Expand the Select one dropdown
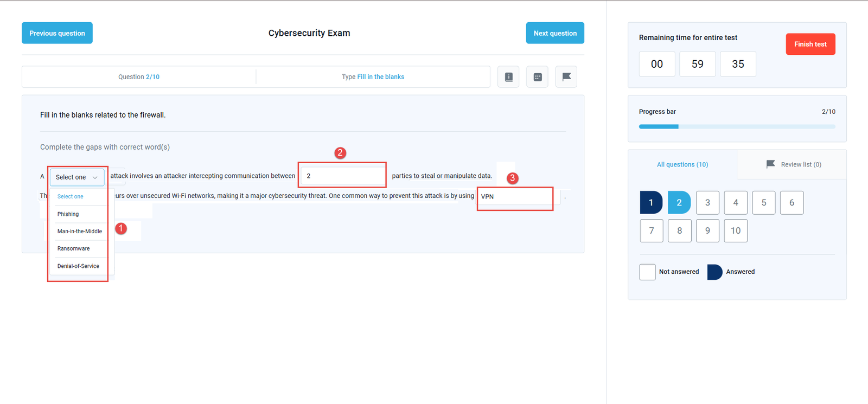This screenshot has width=868, height=404. coord(76,177)
